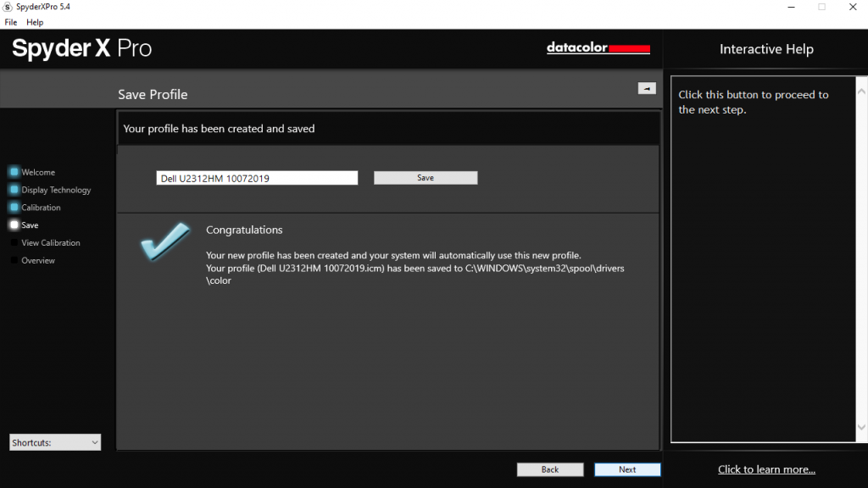Image resolution: width=868 pixels, height=488 pixels.
Task: Click the View Calibration step indicator square
Action: point(14,243)
